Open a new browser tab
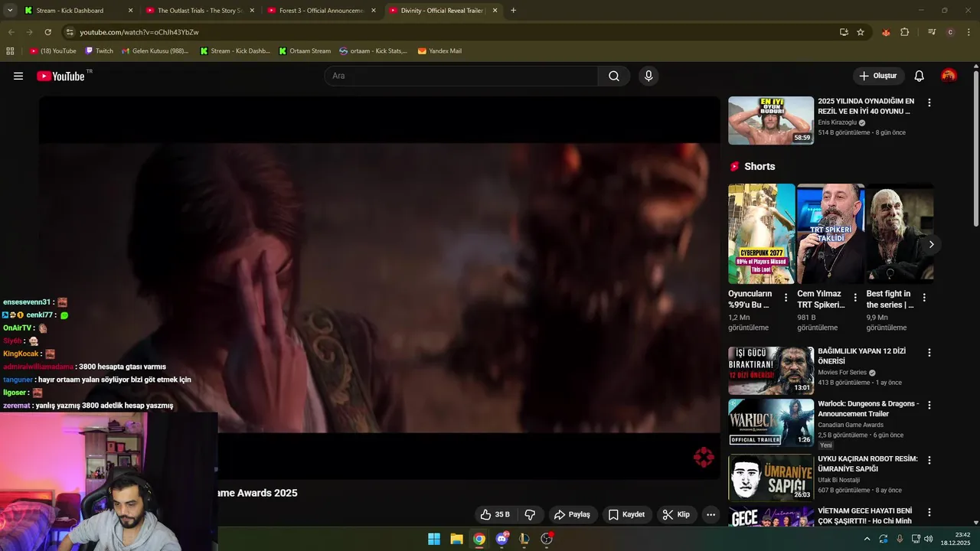The image size is (980, 551). click(513, 11)
